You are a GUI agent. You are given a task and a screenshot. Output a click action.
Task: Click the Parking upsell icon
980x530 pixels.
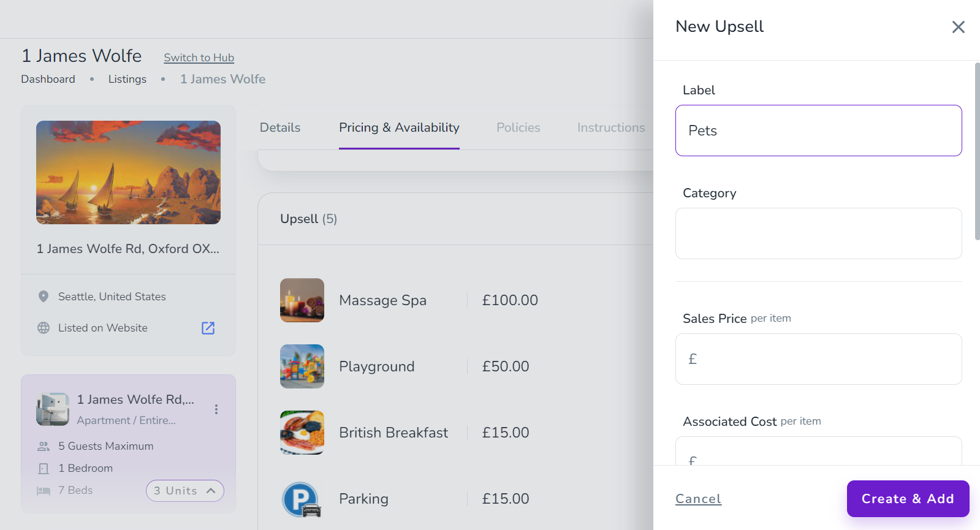pyautogui.click(x=302, y=499)
